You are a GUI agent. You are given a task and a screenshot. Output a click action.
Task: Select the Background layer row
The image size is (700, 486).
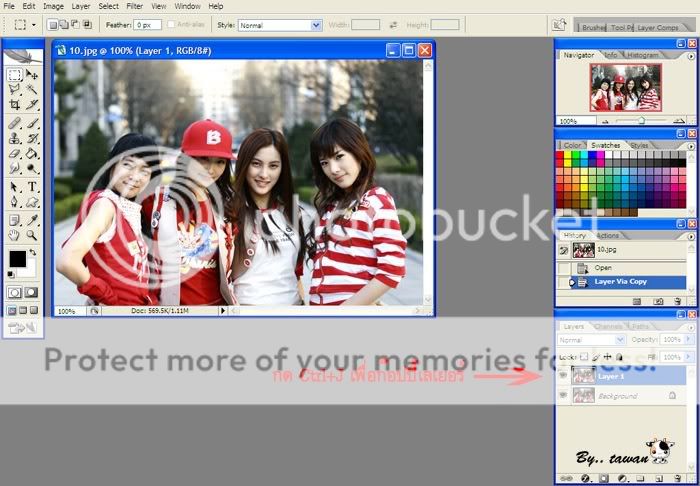click(621, 395)
